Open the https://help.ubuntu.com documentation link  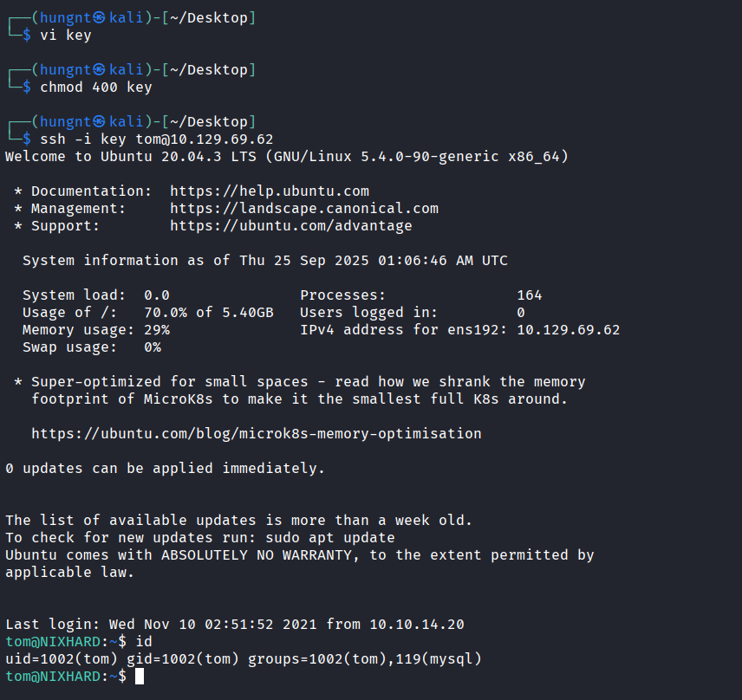[269, 191]
